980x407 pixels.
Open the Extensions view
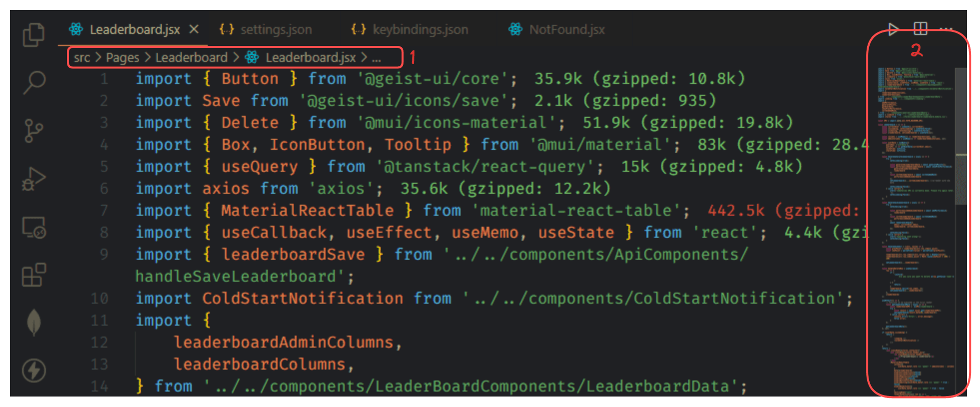(33, 275)
